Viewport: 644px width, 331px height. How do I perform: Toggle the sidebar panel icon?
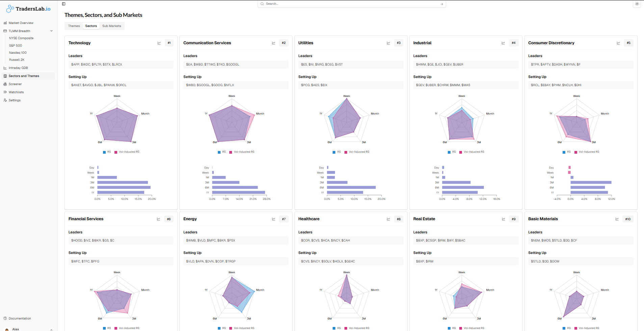tap(63, 4)
